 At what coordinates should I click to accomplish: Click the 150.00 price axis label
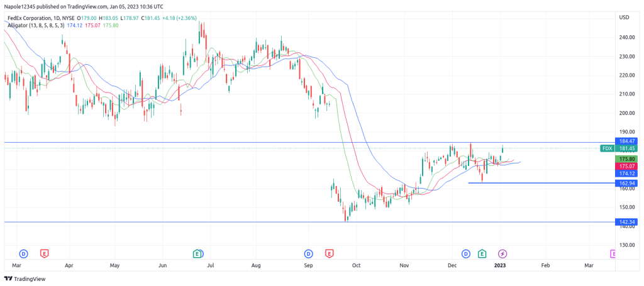(626, 207)
